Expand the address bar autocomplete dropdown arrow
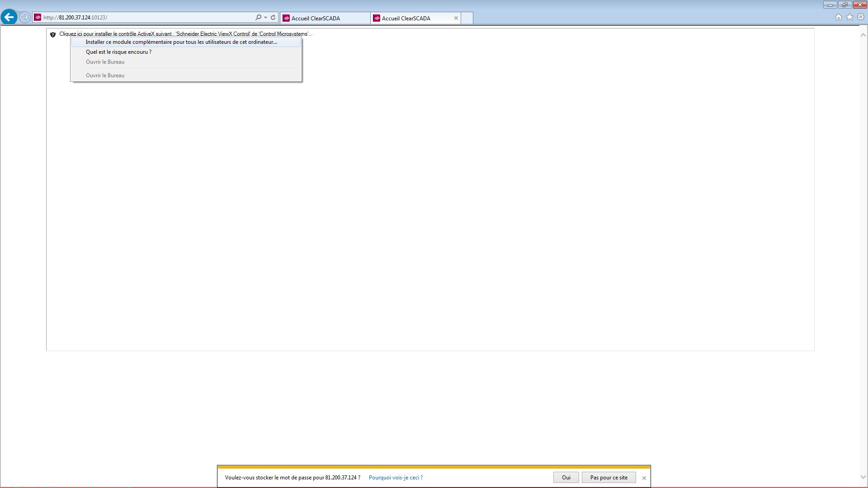Viewport: 868px width, 488px height. [x=266, y=17]
